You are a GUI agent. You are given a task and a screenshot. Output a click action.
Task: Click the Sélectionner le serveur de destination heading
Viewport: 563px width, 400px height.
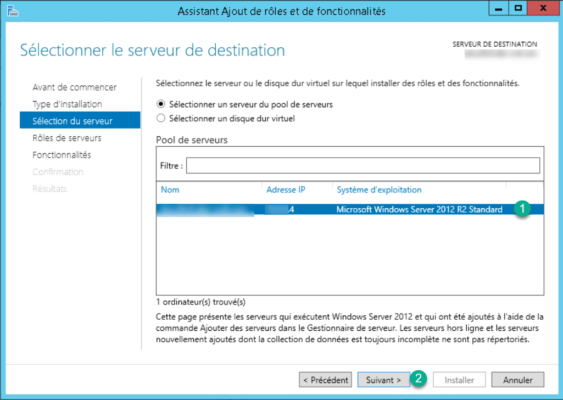click(152, 50)
